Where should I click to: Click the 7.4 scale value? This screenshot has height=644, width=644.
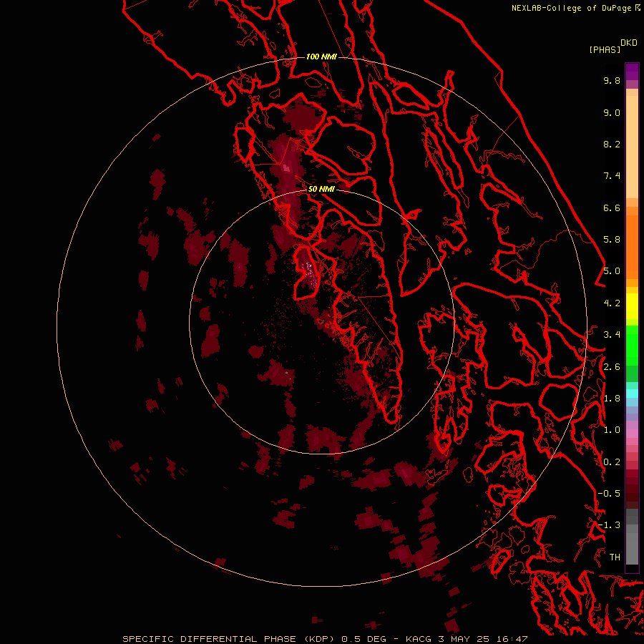(612, 176)
